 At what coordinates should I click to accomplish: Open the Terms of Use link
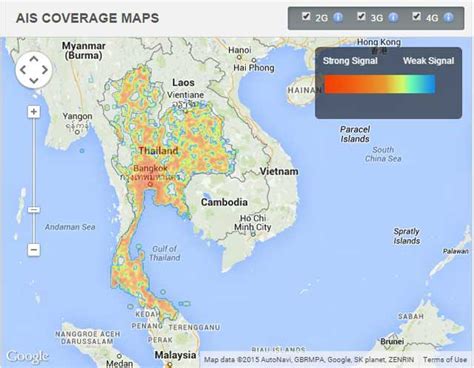(445, 360)
